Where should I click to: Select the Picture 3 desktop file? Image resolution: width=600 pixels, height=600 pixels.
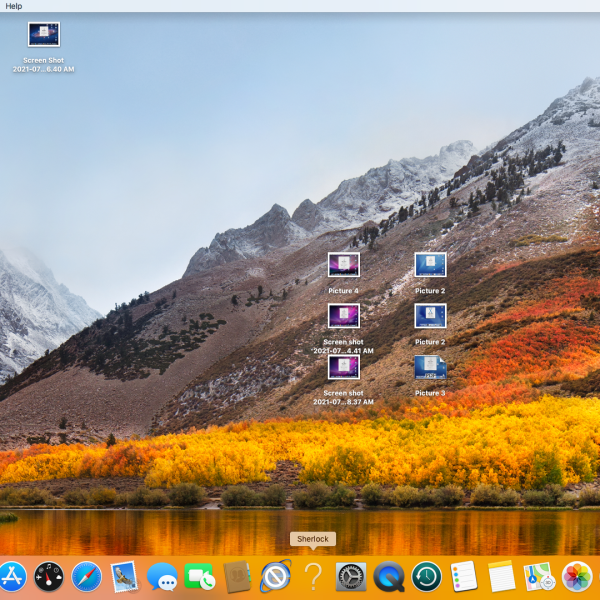[430, 368]
